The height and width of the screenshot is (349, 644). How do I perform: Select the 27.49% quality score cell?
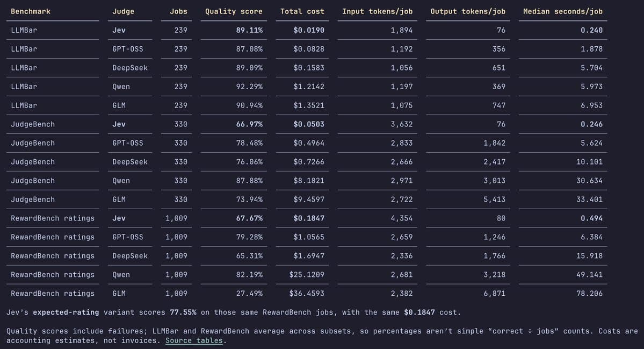coord(249,294)
